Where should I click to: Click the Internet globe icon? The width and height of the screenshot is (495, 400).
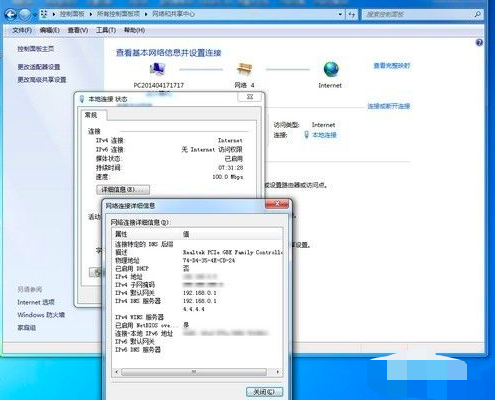click(x=331, y=69)
